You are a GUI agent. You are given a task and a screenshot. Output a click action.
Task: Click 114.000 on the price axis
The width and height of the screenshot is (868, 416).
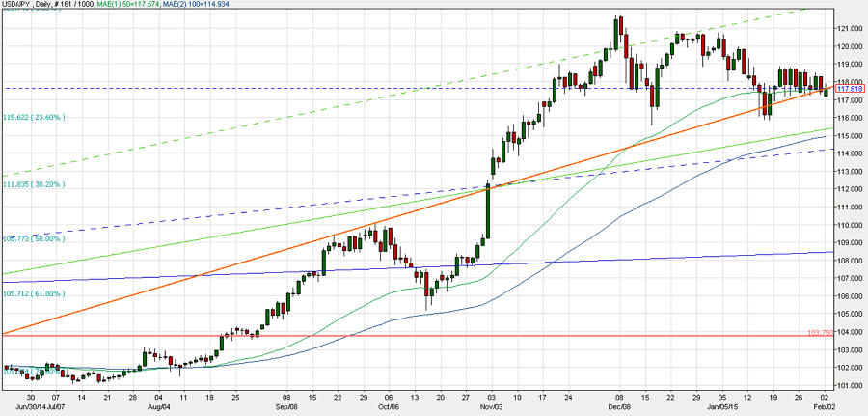pos(851,153)
